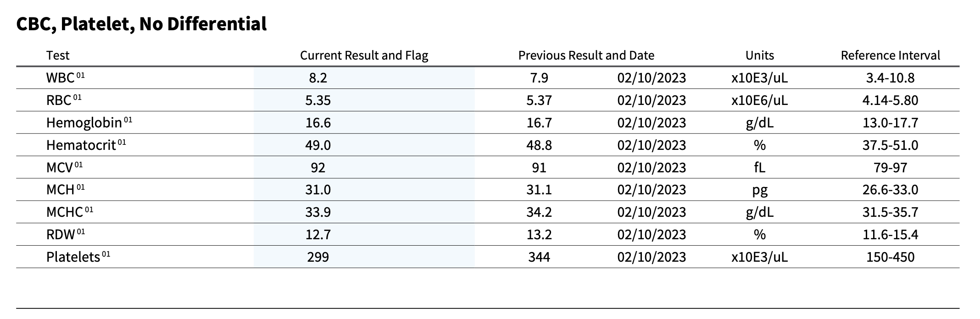980x319 pixels.
Task: Click the WBC test name
Action: pos(60,78)
